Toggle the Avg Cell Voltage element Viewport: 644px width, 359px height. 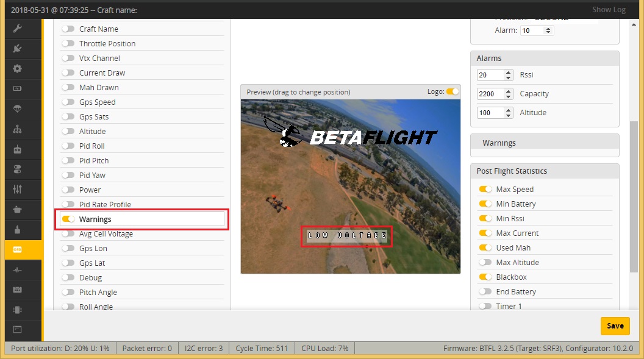coord(68,234)
